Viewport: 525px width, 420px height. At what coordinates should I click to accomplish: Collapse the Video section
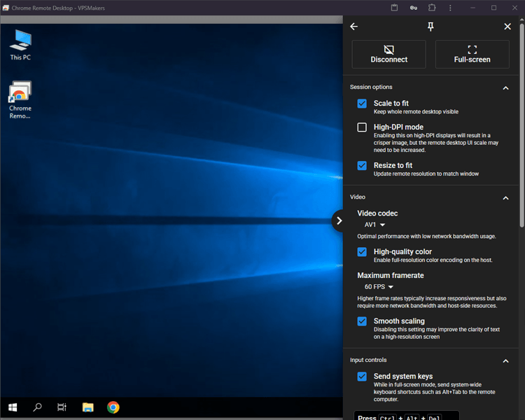point(505,198)
